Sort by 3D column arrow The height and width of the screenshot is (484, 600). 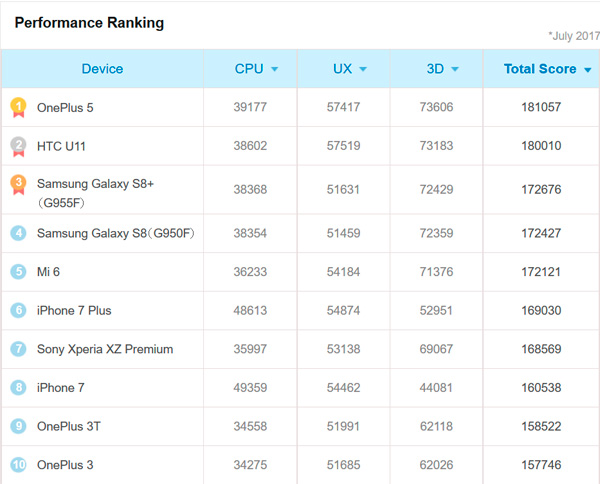[x=455, y=70]
